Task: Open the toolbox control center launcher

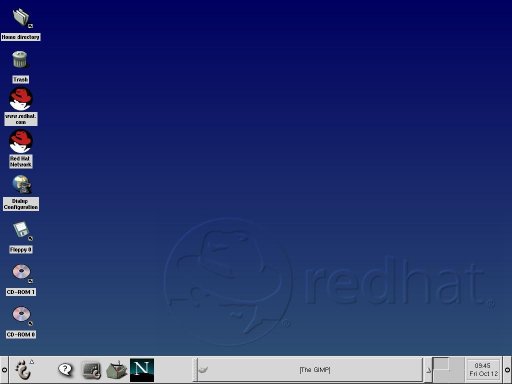Action: [117, 370]
